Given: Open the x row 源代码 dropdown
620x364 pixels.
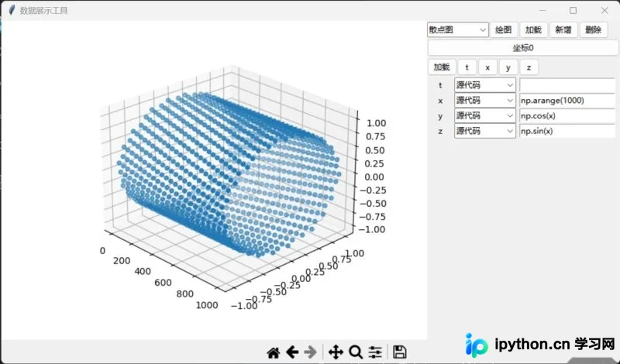Looking at the screenshot, I should click(485, 101).
